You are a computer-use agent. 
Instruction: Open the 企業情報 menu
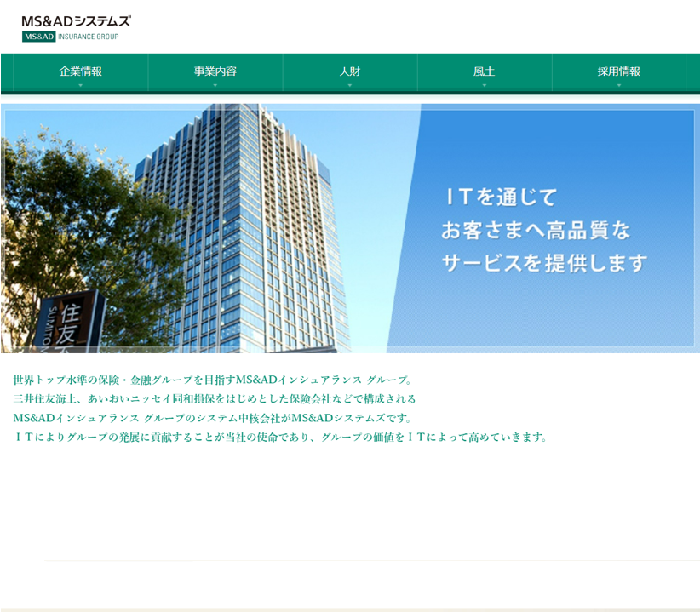[81, 71]
